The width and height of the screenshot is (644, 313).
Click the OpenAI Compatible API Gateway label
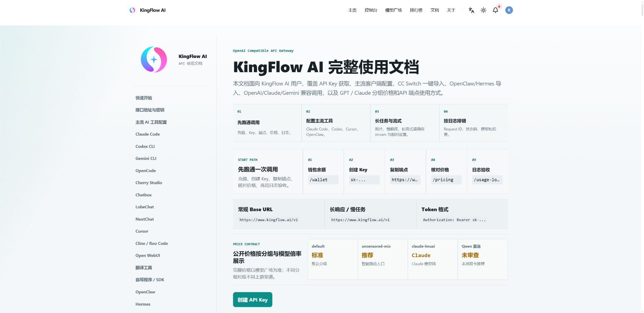click(263, 51)
